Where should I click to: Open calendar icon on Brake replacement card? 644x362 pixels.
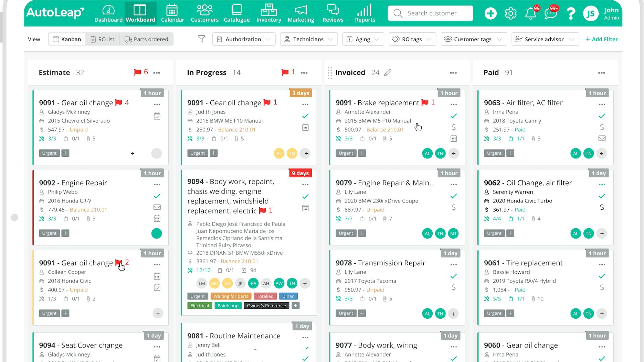454,139
